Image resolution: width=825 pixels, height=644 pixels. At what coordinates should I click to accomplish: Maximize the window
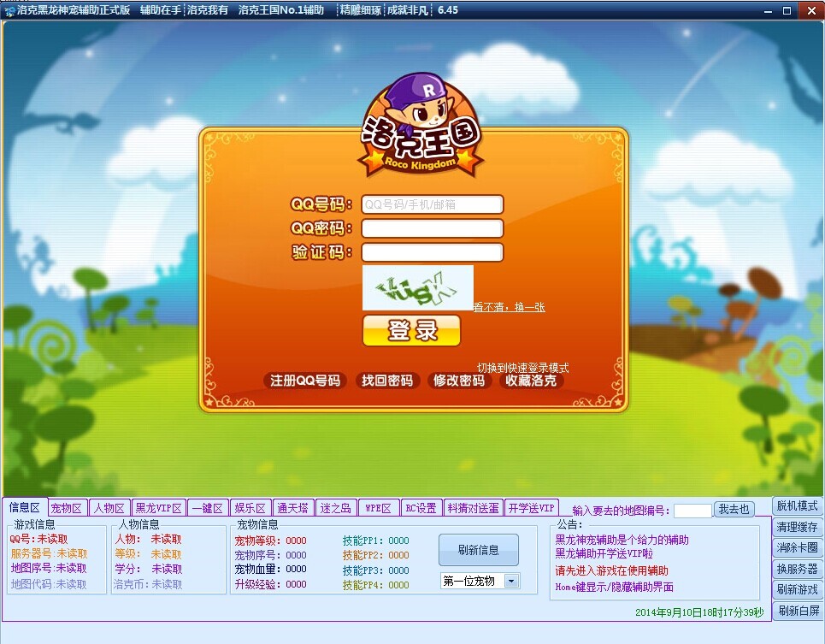tap(787, 10)
